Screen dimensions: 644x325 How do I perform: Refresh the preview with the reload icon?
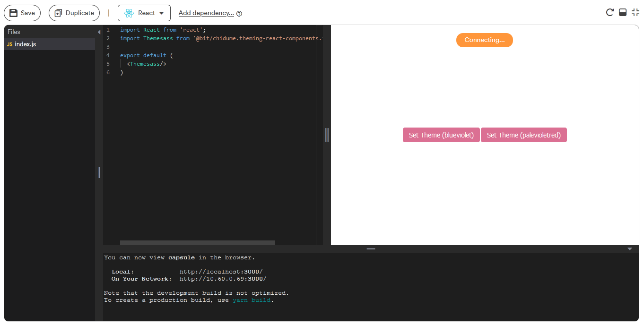pos(609,12)
